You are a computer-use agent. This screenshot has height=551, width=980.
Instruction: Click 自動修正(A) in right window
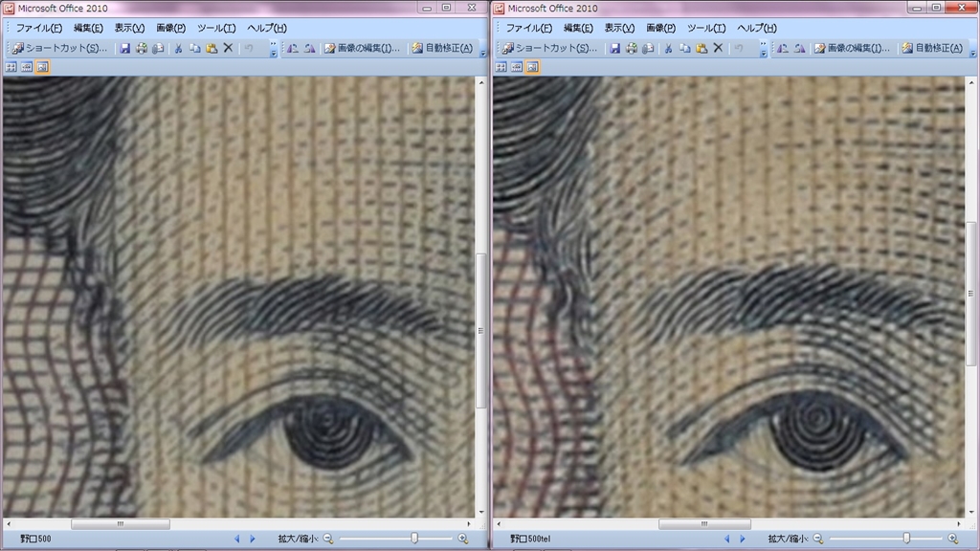[x=932, y=48]
